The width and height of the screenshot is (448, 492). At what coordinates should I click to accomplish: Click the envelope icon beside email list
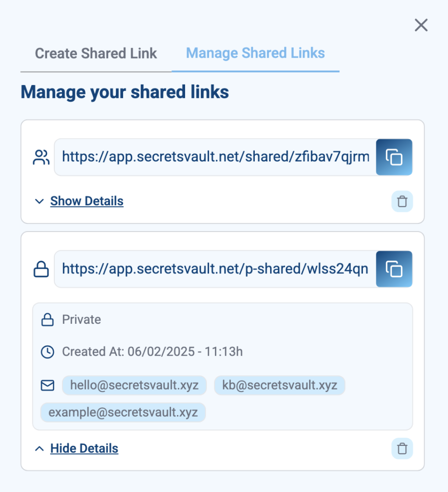coord(48,385)
